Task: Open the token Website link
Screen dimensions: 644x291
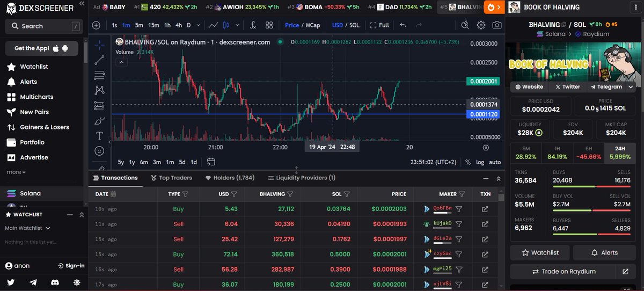Action: point(529,86)
